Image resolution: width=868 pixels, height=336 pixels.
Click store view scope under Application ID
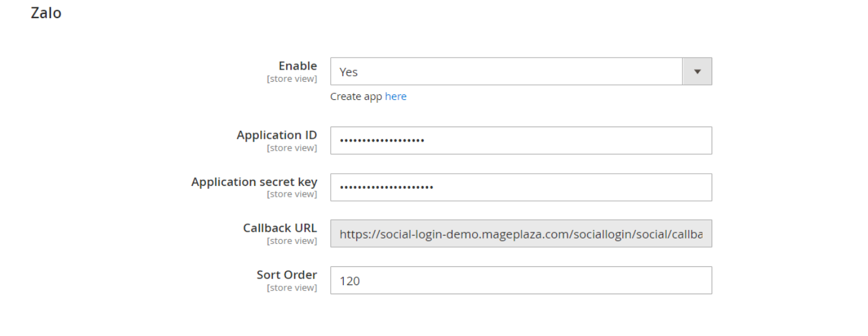pyautogui.click(x=292, y=148)
